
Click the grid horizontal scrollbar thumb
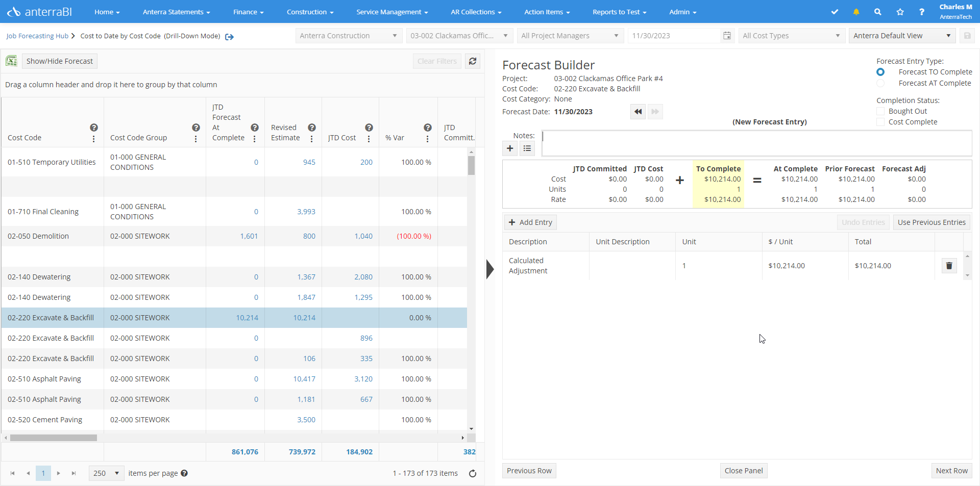[54, 438]
